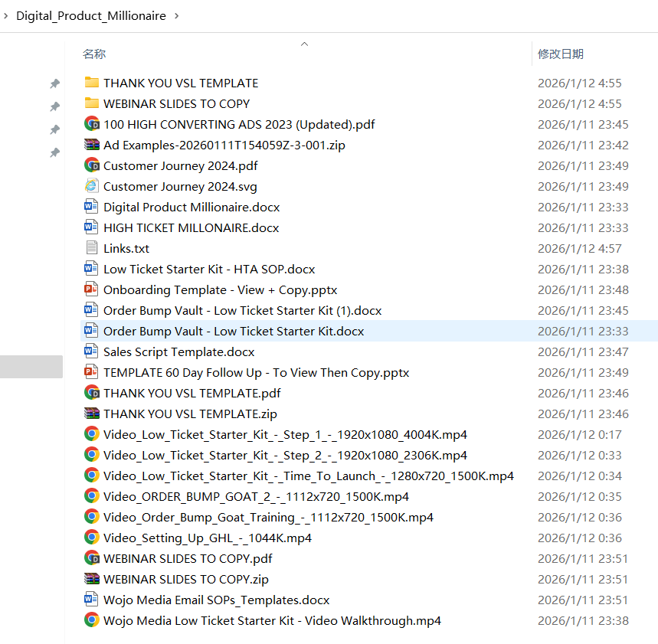Image resolution: width=658 pixels, height=644 pixels.
Task: Click the PowerPoint icon for Onboarding Template
Action: click(92, 289)
